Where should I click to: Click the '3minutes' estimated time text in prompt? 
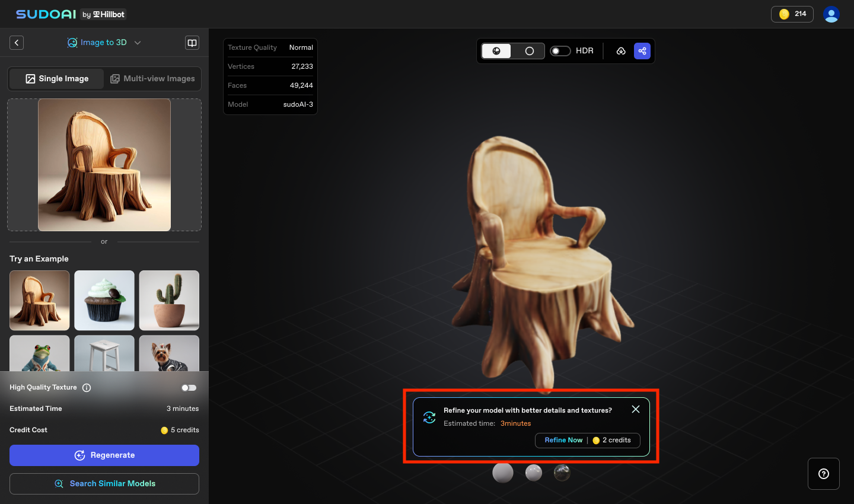point(516,423)
